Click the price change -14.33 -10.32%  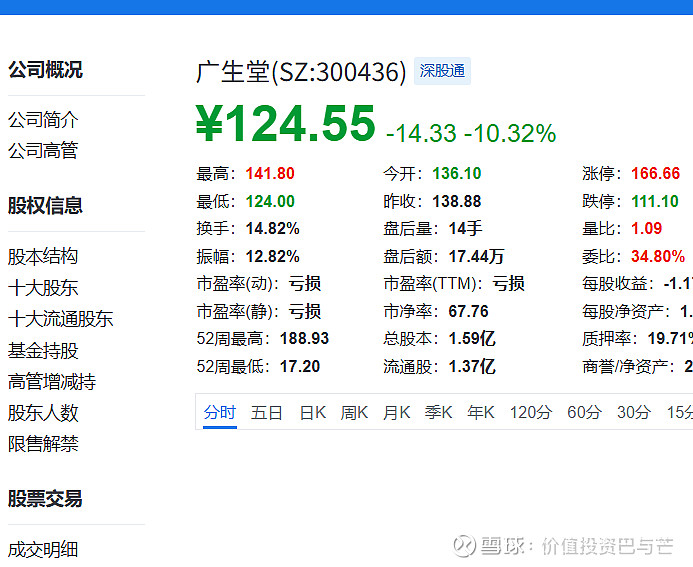click(x=471, y=133)
